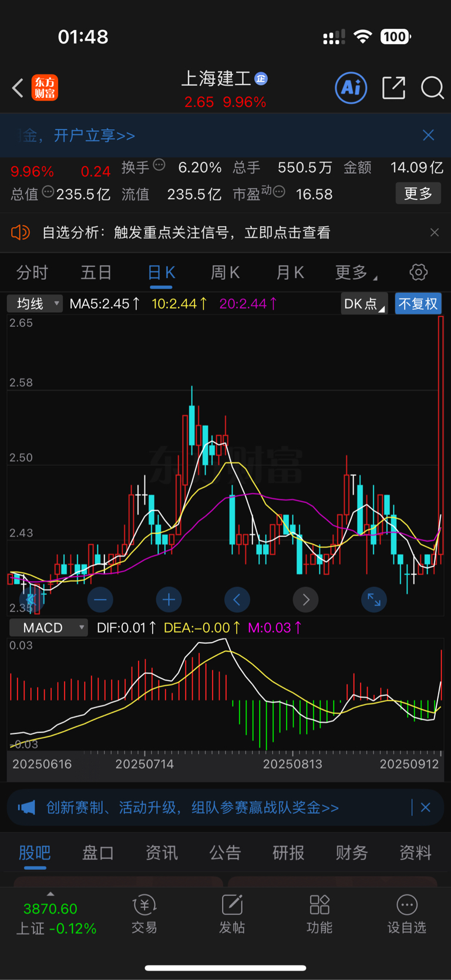The image size is (451, 980).
Task: Select the 日K chart tab
Action: [161, 272]
